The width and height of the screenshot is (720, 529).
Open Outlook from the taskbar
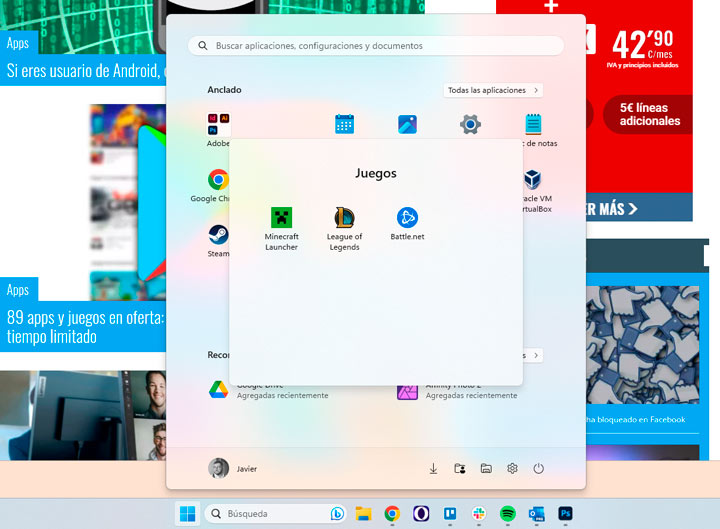coord(536,513)
